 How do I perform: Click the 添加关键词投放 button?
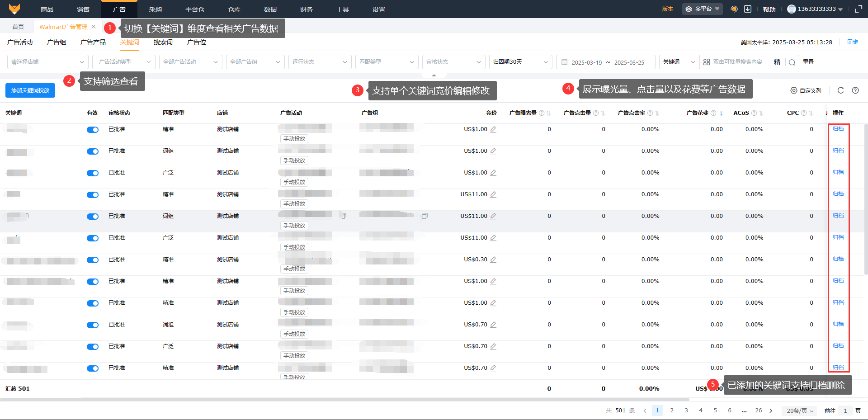point(30,90)
